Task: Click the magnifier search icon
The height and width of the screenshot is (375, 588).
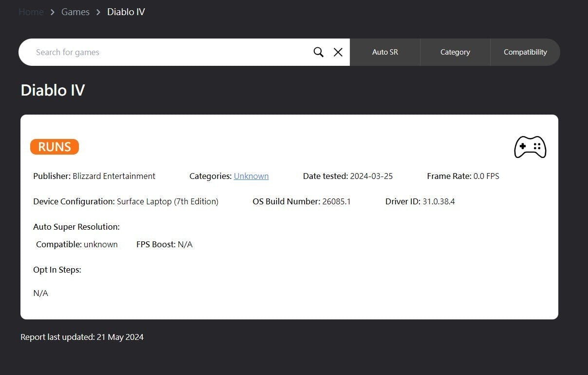Action: tap(318, 52)
